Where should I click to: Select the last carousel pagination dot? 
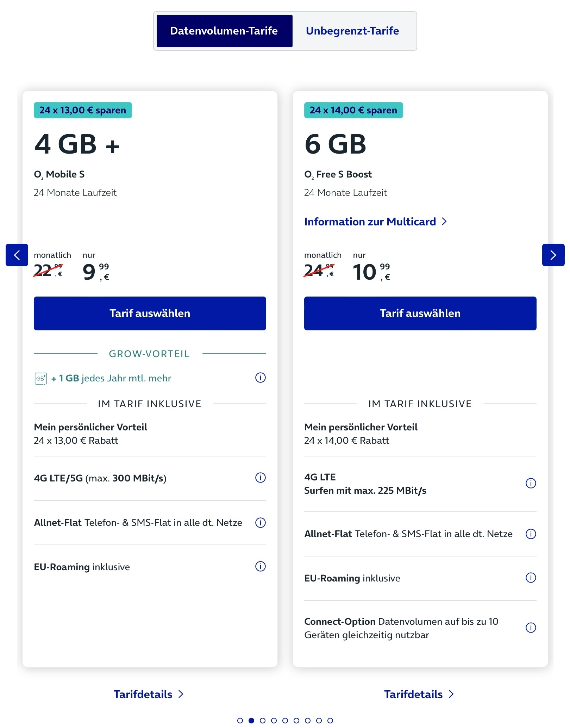point(330,721)
